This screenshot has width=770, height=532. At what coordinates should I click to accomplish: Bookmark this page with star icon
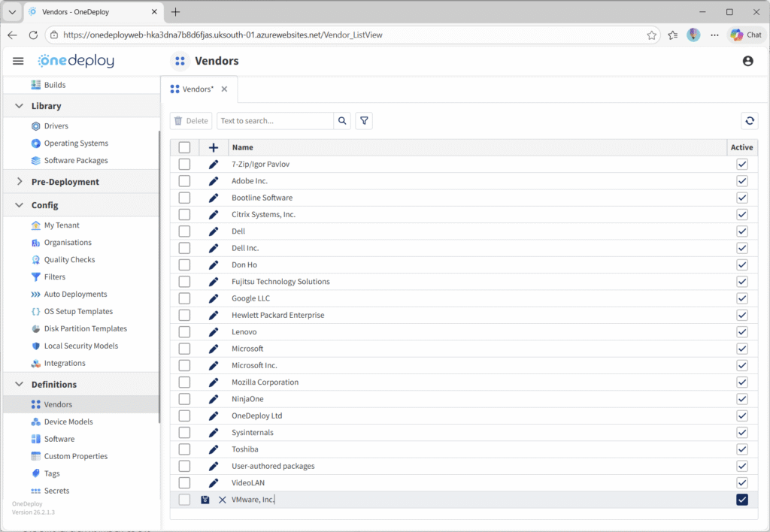[x=651, y=35]
